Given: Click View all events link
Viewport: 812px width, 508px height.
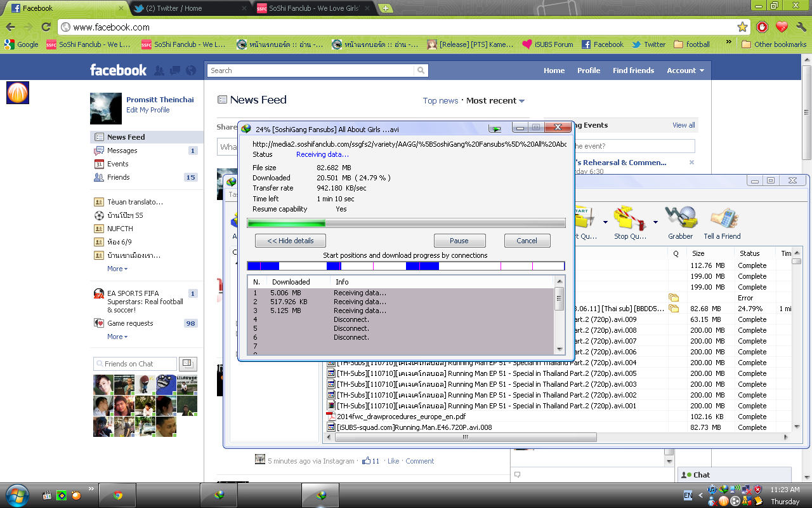Looking at the screenshot, I should click(x=684, y=125).
